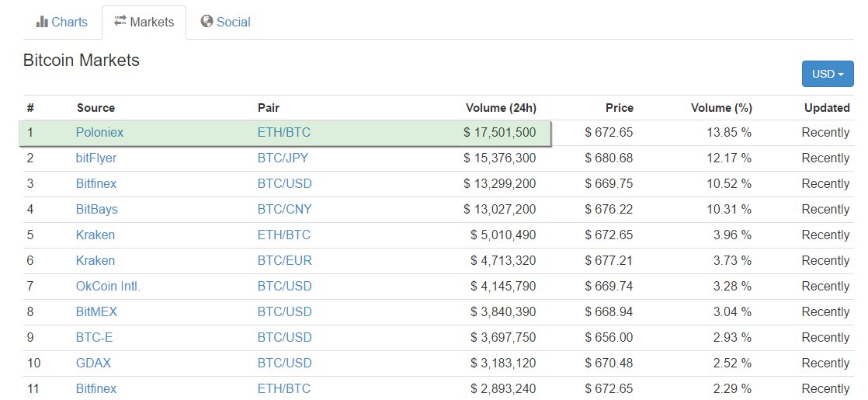Screen dimensions: 868x400
Task: Click the $ 13,299,200 volume cell
Action: click(500, 183)
